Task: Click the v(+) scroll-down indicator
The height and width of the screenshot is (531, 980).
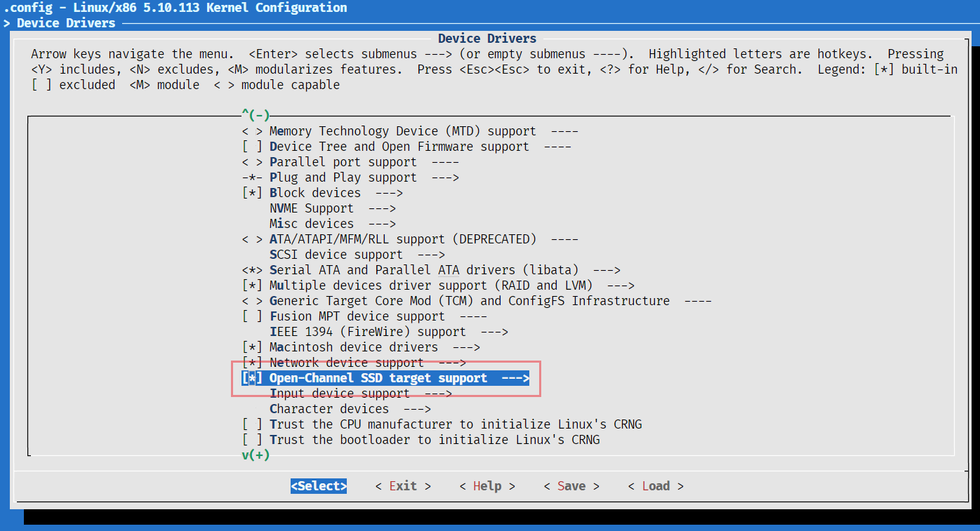Action: point(256,455)
